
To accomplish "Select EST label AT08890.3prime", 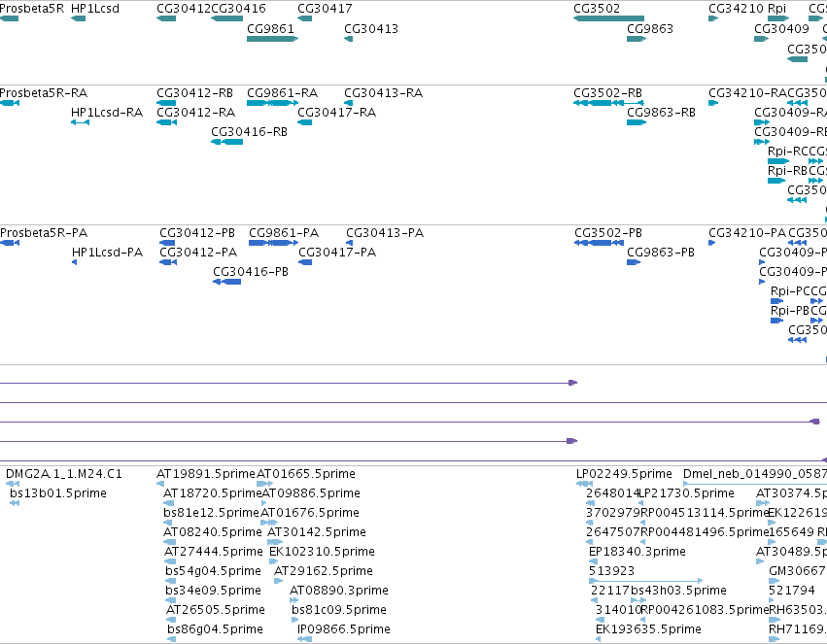I will click(338, 591).
